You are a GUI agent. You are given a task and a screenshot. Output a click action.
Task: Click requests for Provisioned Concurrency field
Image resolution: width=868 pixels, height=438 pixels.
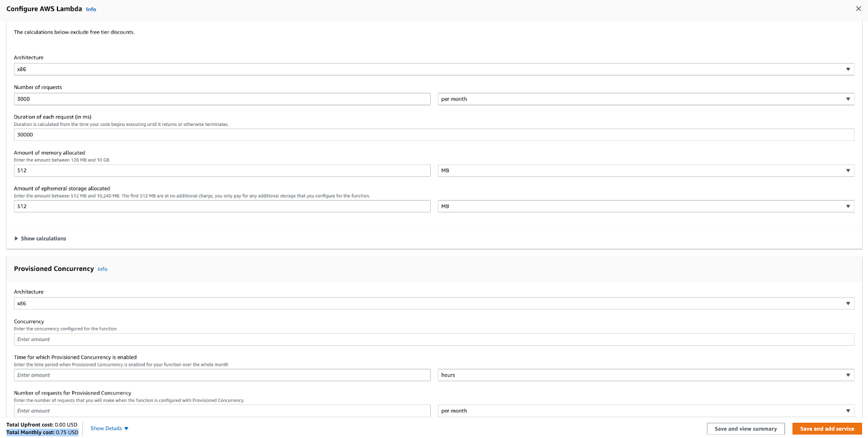point(222,411)
